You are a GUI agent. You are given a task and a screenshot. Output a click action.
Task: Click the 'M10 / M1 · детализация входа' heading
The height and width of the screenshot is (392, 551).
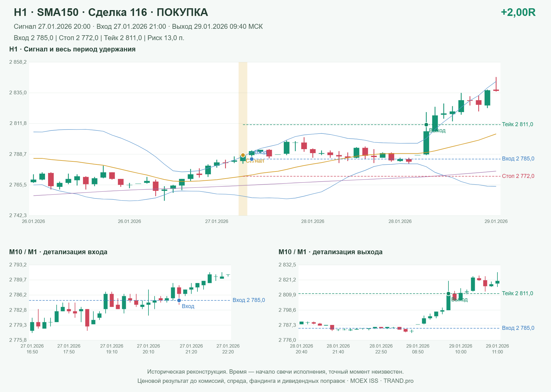[x=58, y=252]
